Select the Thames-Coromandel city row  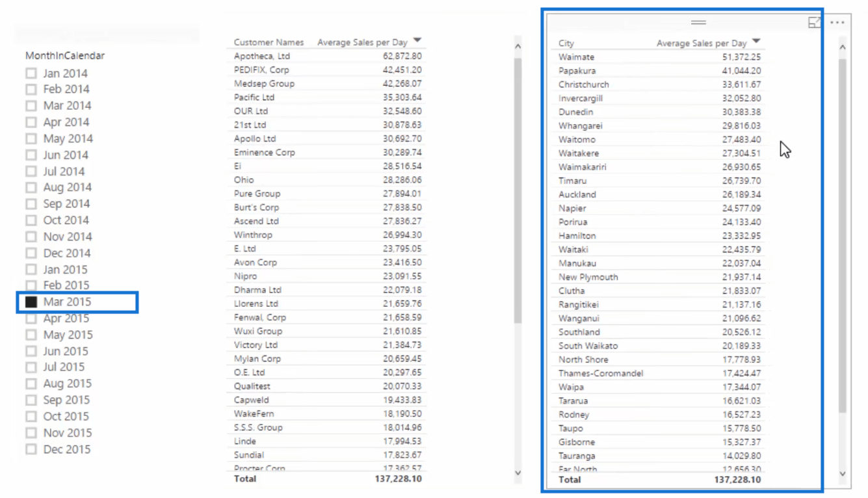pyautogui.click(x=659, y=374)
